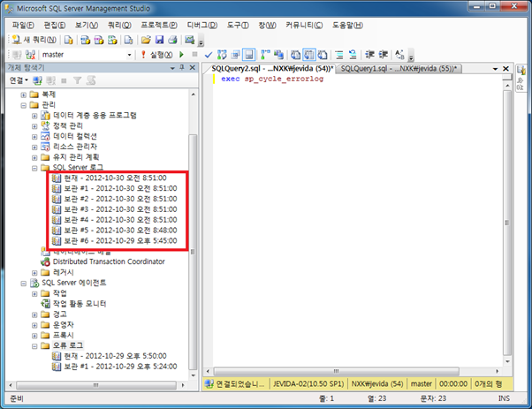This screenshot has height=409, width=532.
Task: Expand the 복제 folder node
Action: point(23,95)
